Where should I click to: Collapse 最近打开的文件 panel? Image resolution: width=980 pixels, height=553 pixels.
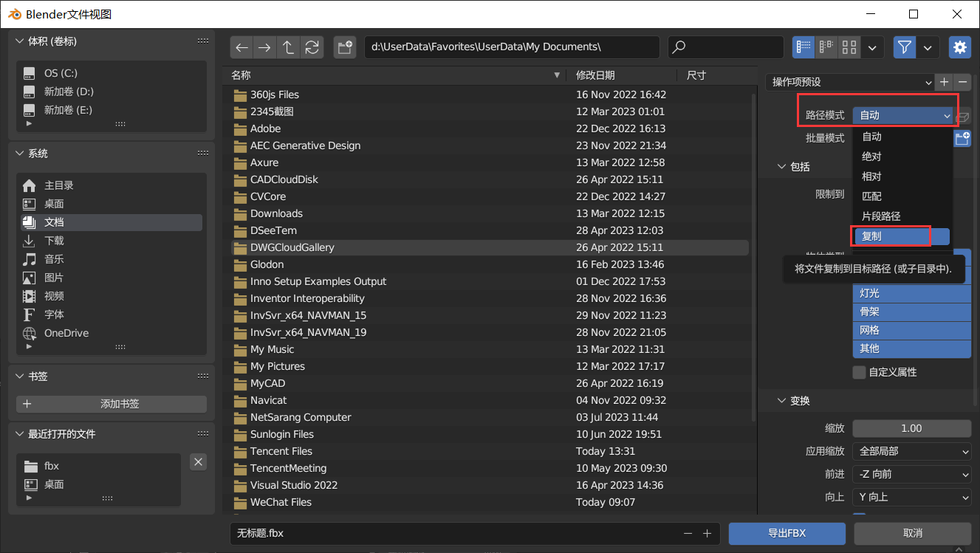click(20, 434)
